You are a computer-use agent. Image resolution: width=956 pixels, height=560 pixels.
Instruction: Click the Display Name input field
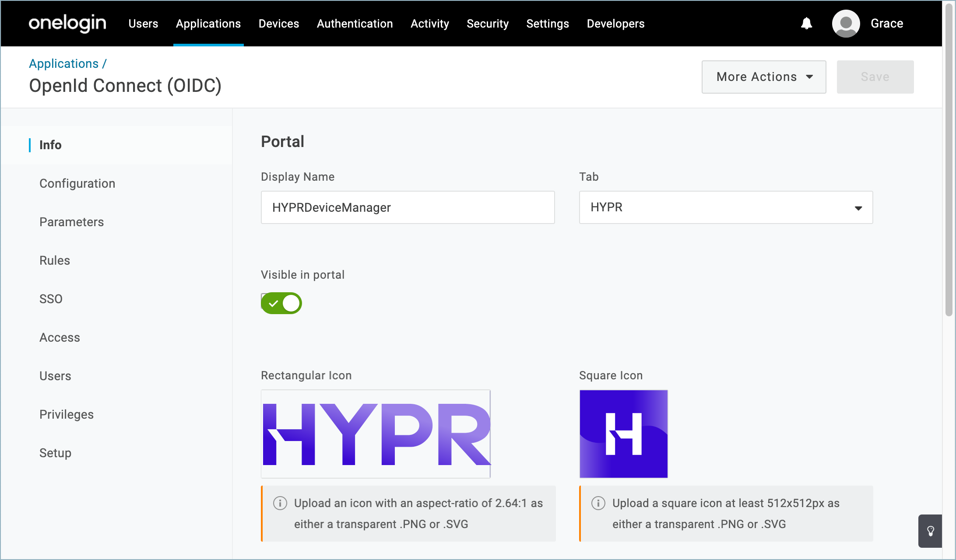[408, 207]
